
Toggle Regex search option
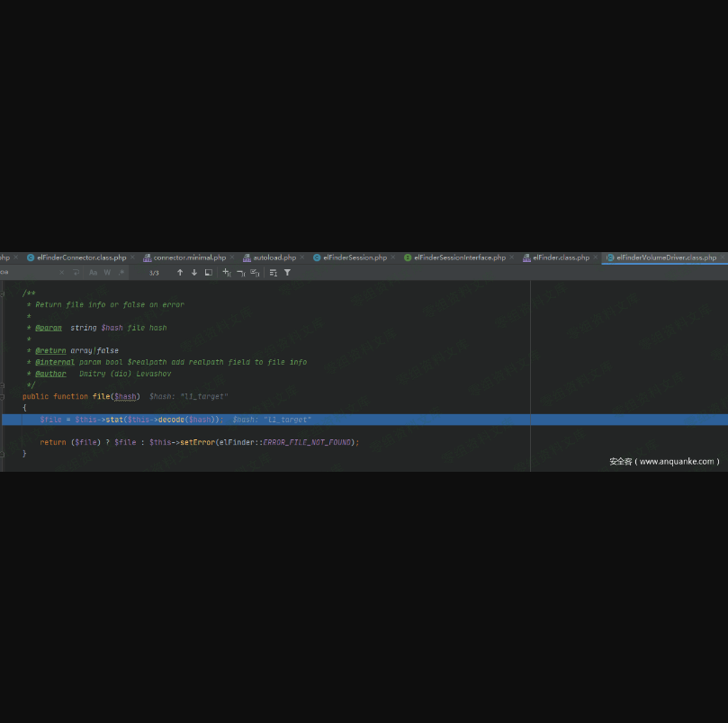pos(121,273)
